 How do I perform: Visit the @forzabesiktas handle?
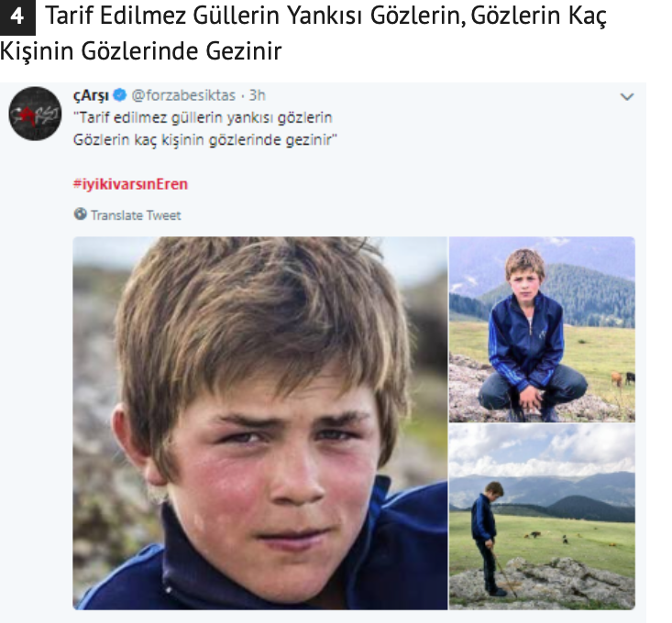(183, 95)
